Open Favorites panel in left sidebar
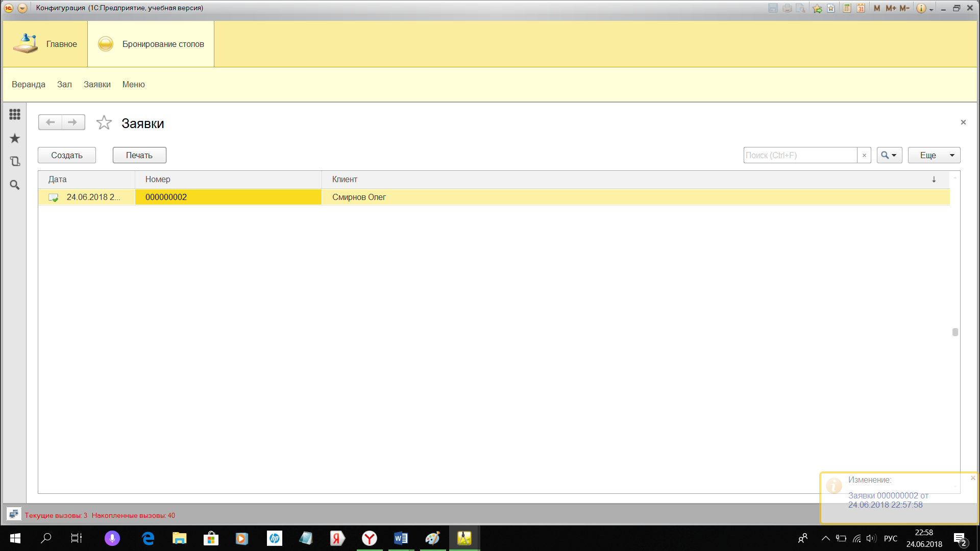This screenshot has width=980, height=551. coord(15,138)
